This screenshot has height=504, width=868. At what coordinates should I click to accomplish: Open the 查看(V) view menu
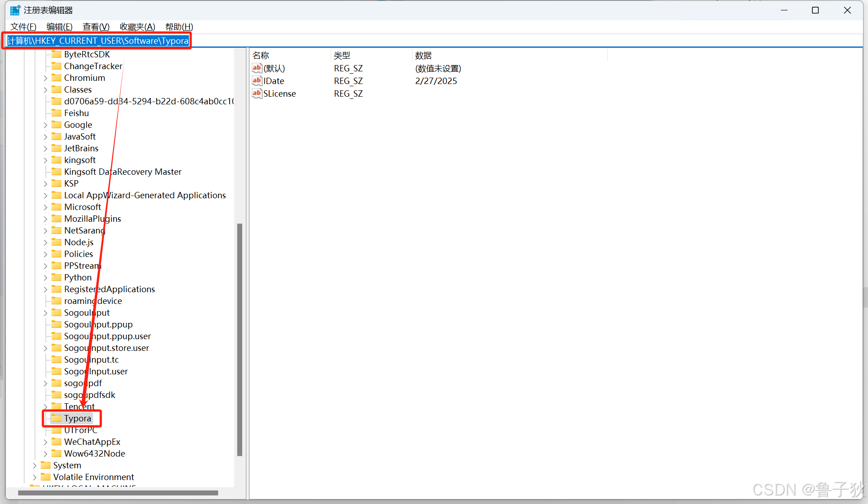pos(96,27)
